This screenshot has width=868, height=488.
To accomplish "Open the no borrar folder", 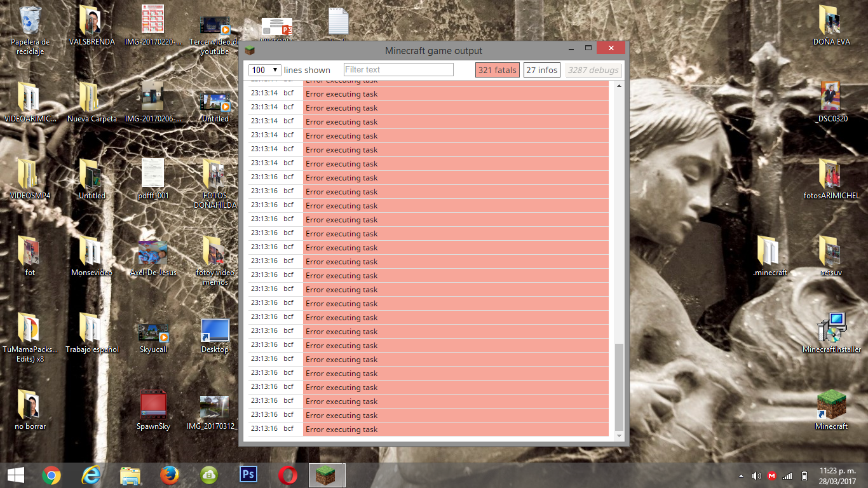I will 30,405.
